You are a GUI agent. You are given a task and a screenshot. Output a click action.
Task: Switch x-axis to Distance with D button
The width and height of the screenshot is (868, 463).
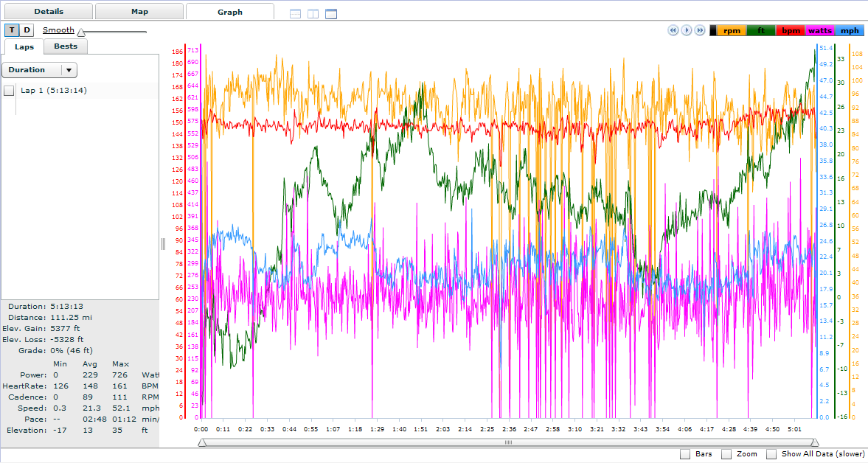coord(27,30)
